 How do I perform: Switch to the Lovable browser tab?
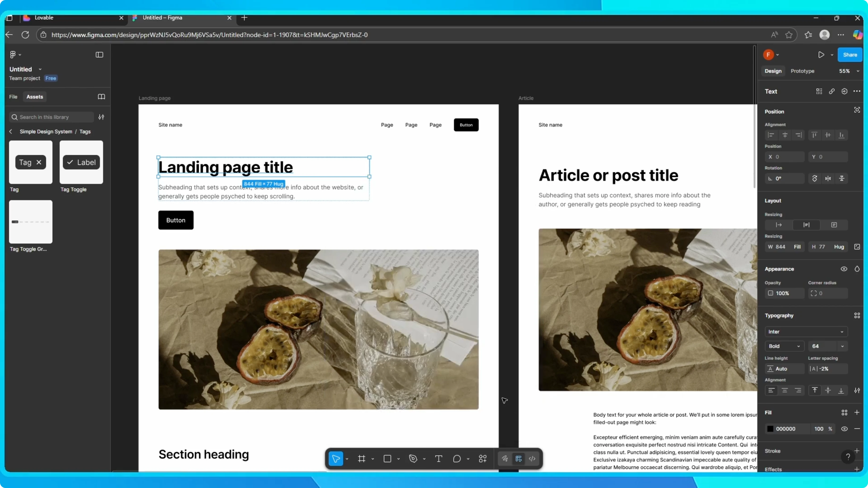[x=74, y=18]
